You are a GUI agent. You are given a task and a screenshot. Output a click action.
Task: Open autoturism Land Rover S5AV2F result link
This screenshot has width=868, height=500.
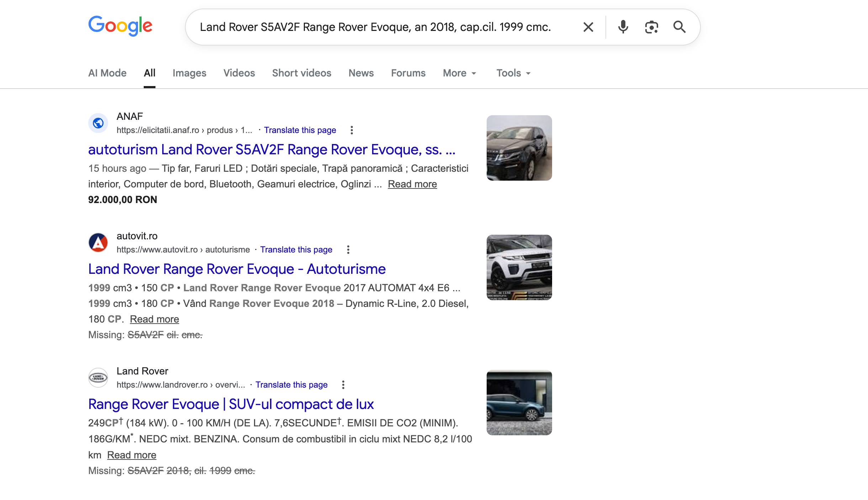click(272, 150)
